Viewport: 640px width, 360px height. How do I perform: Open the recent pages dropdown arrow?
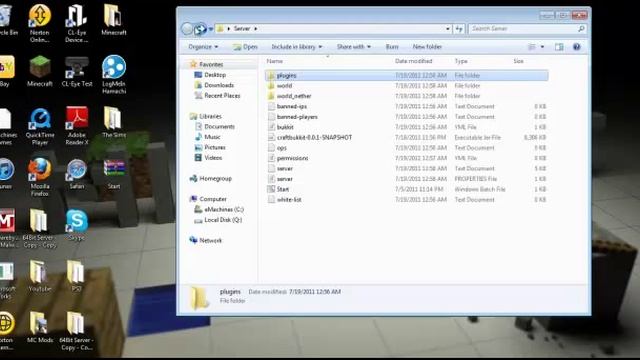211,29
